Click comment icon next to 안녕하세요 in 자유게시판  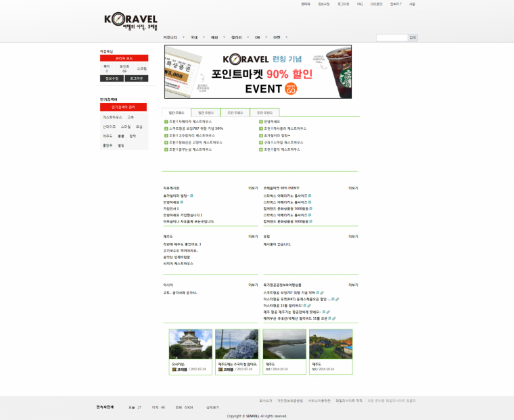[x=182, y=202]
